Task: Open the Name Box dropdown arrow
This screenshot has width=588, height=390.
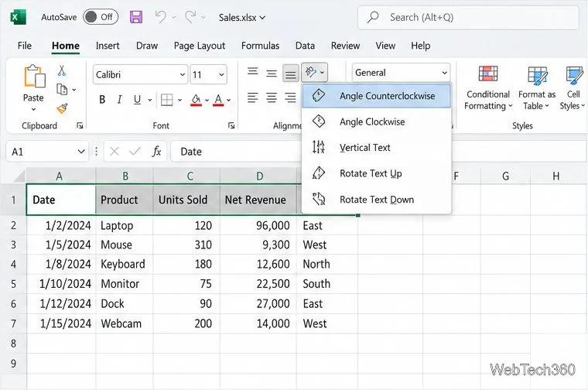Action: [81, 152]
